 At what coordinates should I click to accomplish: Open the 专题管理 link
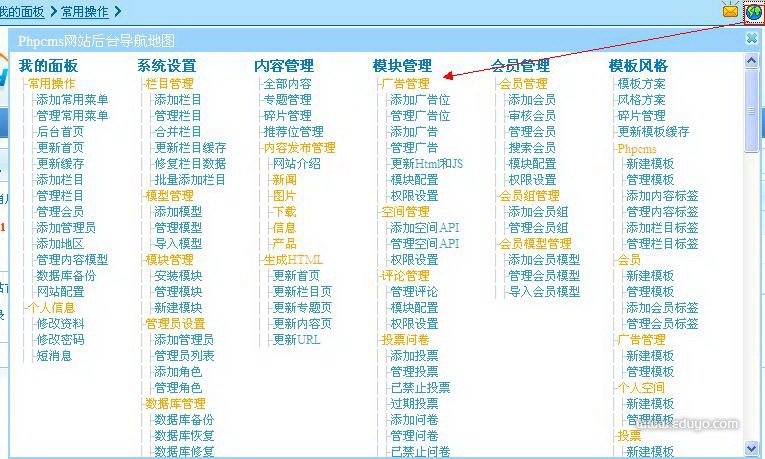pos(287,100)
